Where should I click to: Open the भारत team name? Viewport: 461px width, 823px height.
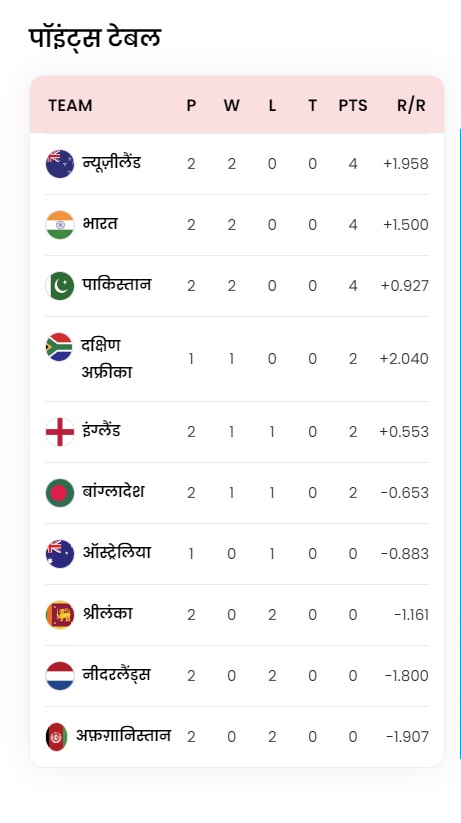[100, 224]
